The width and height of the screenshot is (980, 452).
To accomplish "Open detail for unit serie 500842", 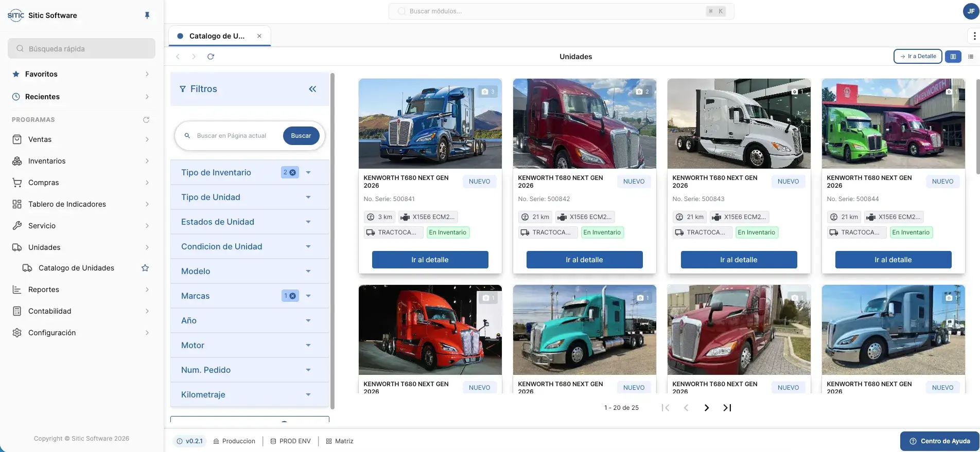I will point(584,260).
